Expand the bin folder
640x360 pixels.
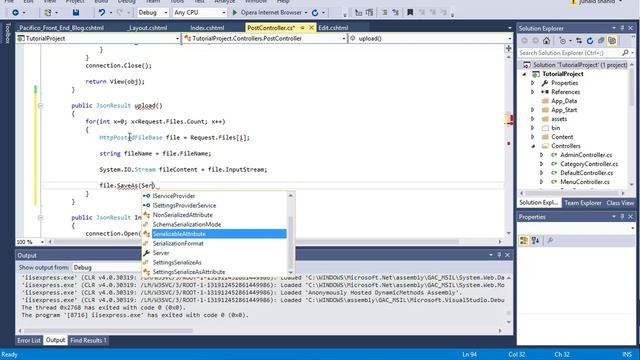click(x=533, y=128)
